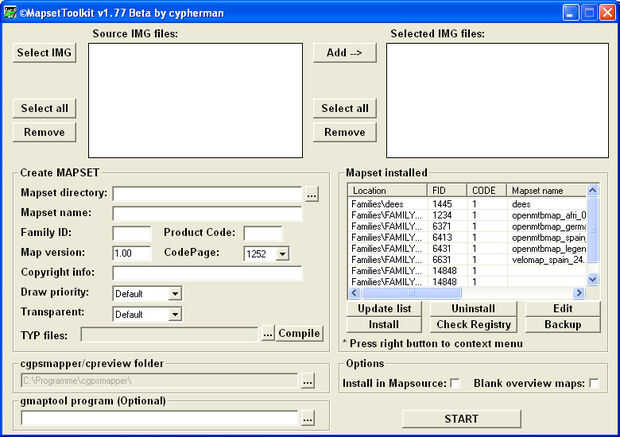Browse for cgpsmapper/cpreview folder
The width and height of the screenshot is (620, 437).
coord(308,381)
